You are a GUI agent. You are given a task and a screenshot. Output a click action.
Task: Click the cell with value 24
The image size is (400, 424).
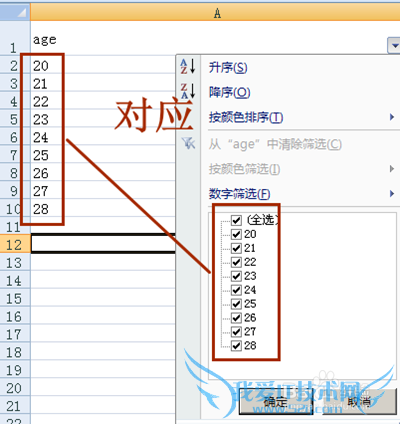tap(103, 137)
